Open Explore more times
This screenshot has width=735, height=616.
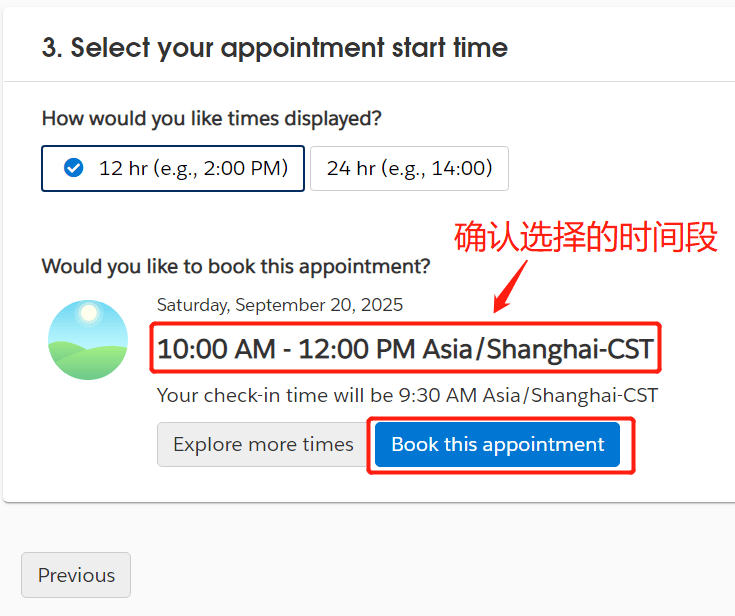tap(263, 444)
